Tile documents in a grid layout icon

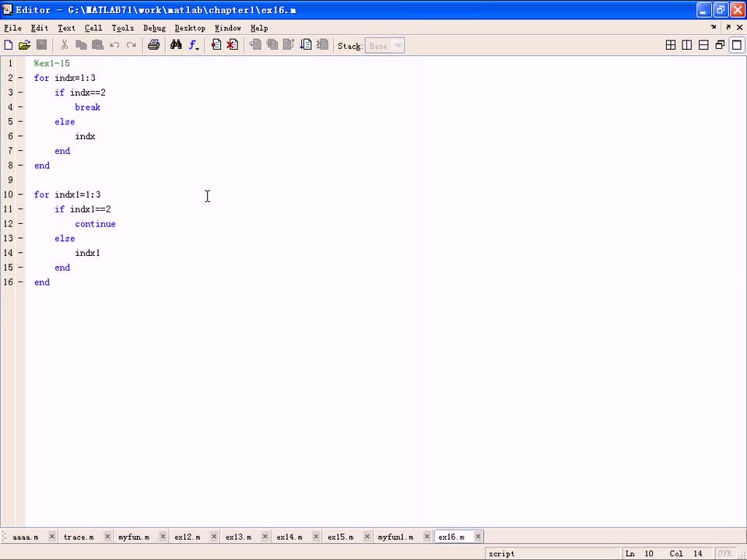(x=670, y=45)
